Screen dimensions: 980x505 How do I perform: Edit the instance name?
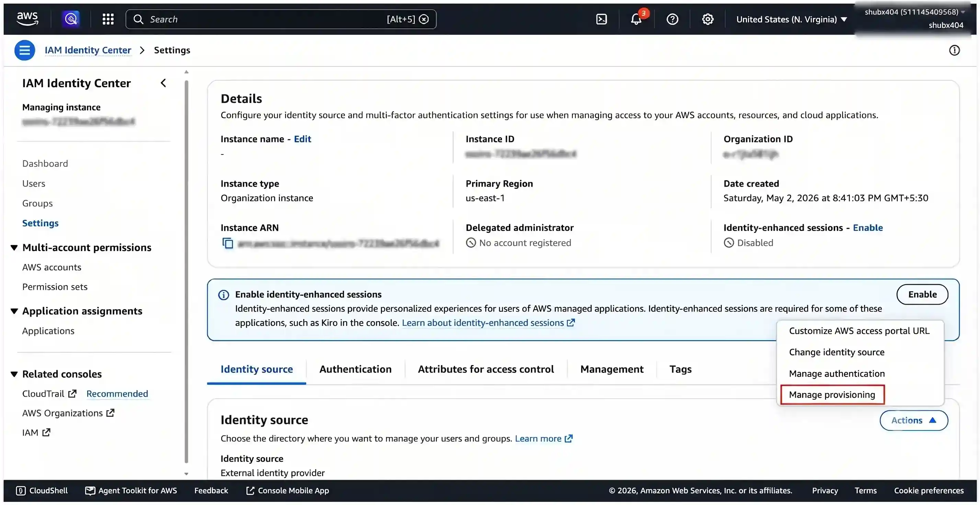click(303, 139)
